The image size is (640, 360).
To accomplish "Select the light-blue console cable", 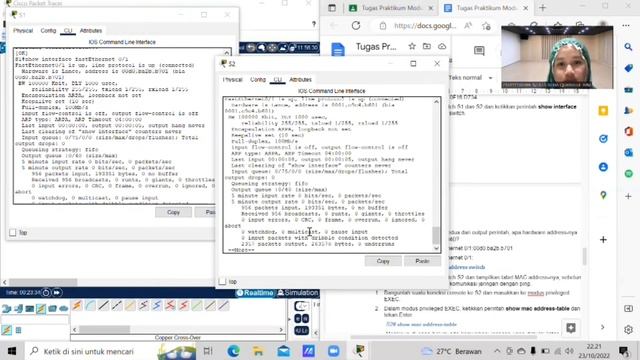I will [x=90, y=305].
